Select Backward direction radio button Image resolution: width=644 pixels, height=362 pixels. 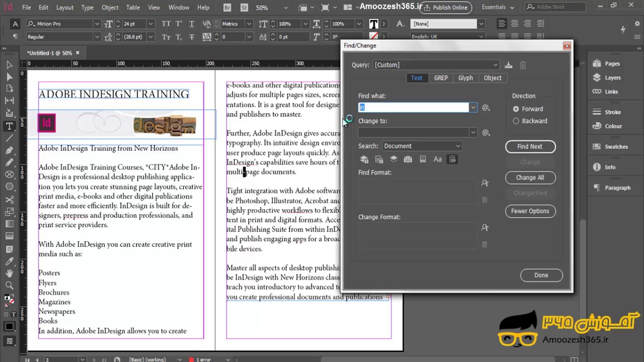pos(516,121)
